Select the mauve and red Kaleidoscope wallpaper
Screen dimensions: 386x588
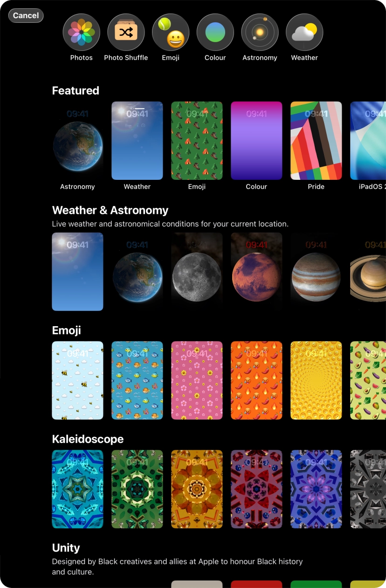(256, 489)
